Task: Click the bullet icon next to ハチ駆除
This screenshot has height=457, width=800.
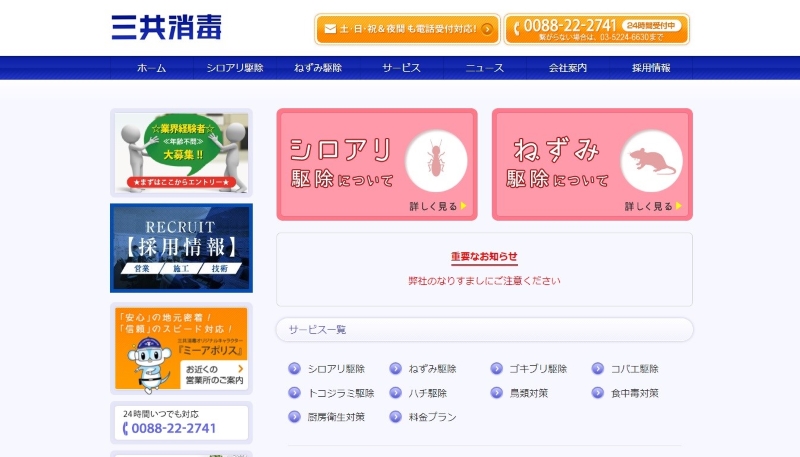Action: [395, 393]
